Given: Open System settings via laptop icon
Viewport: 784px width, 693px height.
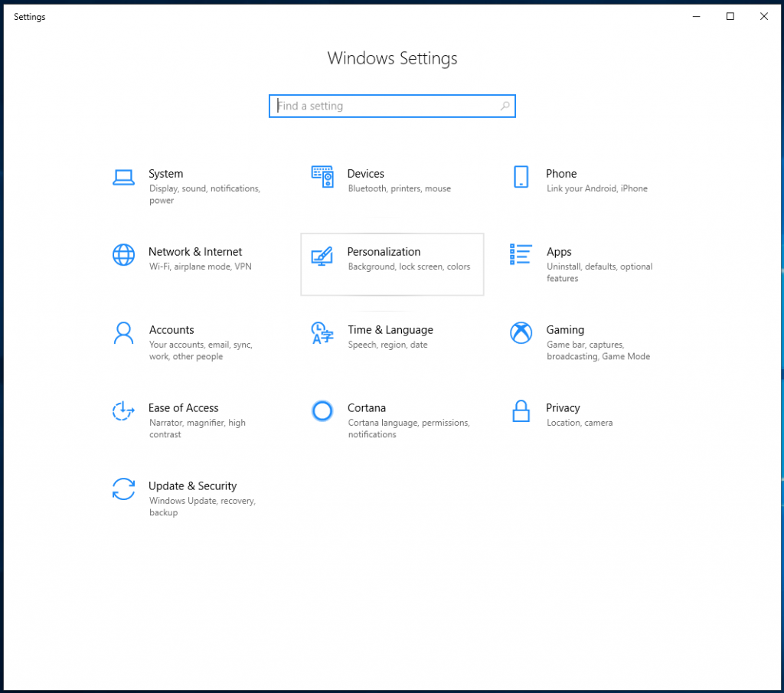Looking at the screenshot, I should tap(123, 177).
